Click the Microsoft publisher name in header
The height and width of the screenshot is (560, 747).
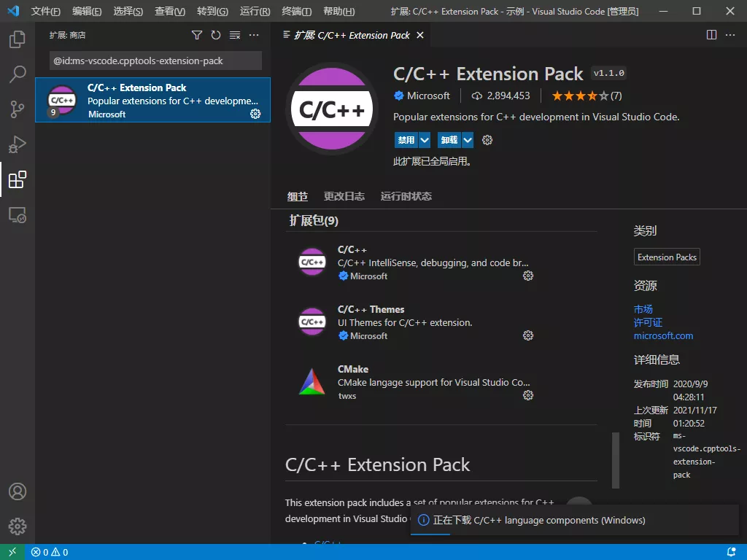tap(428, 96)
